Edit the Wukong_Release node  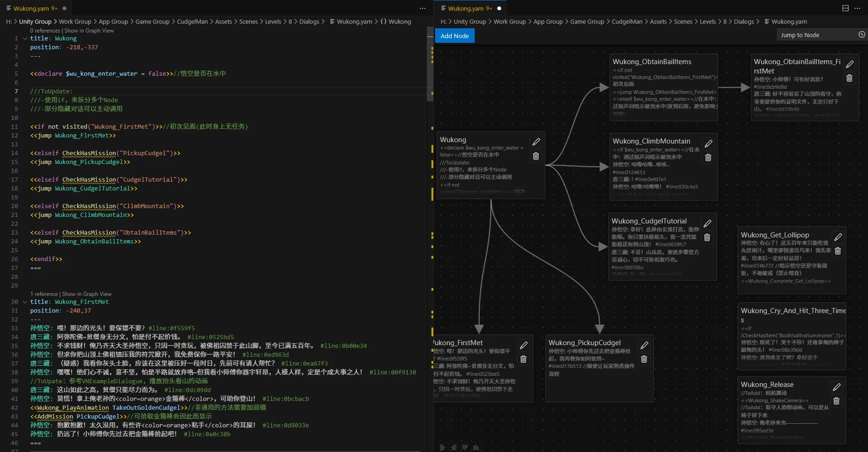836,387
